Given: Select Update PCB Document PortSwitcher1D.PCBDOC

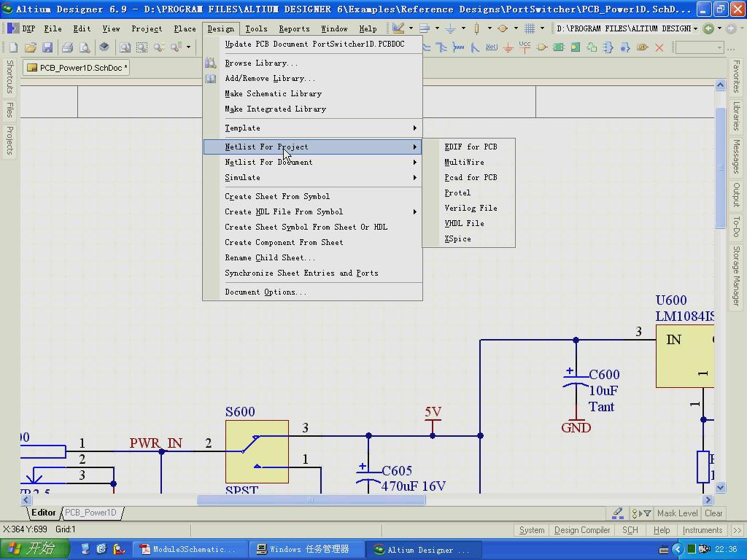Looking at the screenshot, I should tap(313, 44).
